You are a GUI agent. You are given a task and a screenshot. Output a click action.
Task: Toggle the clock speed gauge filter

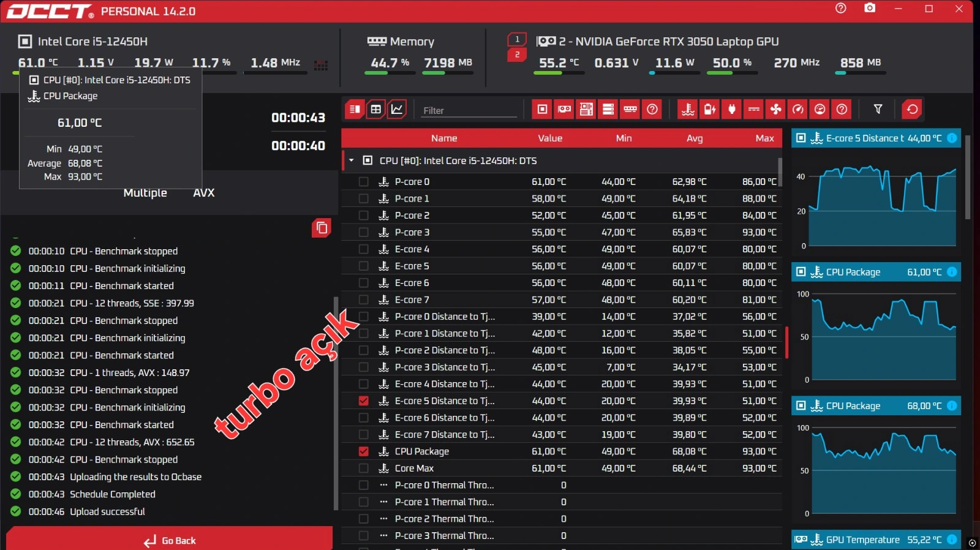[798, 110]
